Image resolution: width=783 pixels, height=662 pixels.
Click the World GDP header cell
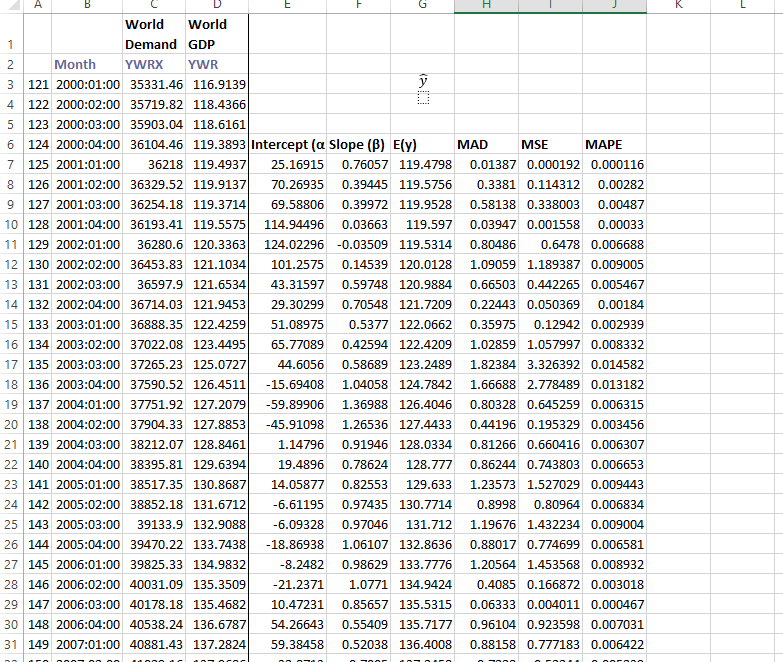[x=217, y=34]
